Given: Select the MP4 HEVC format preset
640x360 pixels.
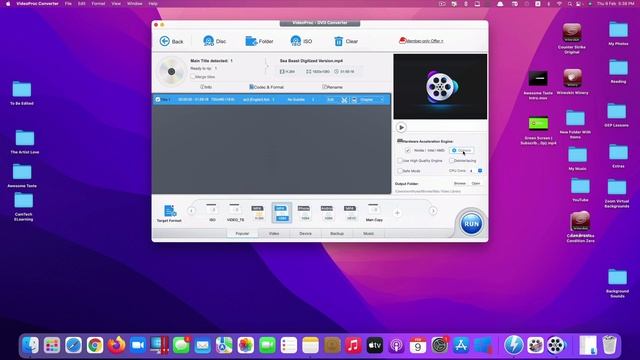Looking at the screenshot, I should pyautogui.click(x=350, y=213).
